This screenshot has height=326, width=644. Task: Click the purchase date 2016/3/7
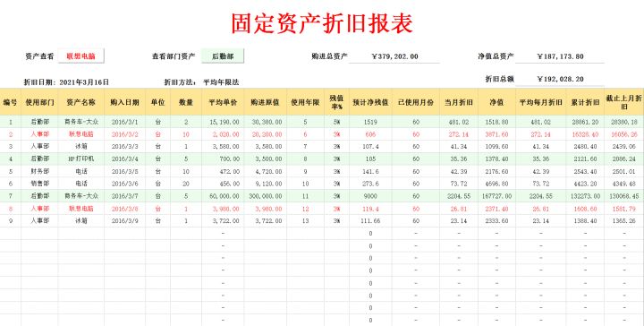coord(124,196)
